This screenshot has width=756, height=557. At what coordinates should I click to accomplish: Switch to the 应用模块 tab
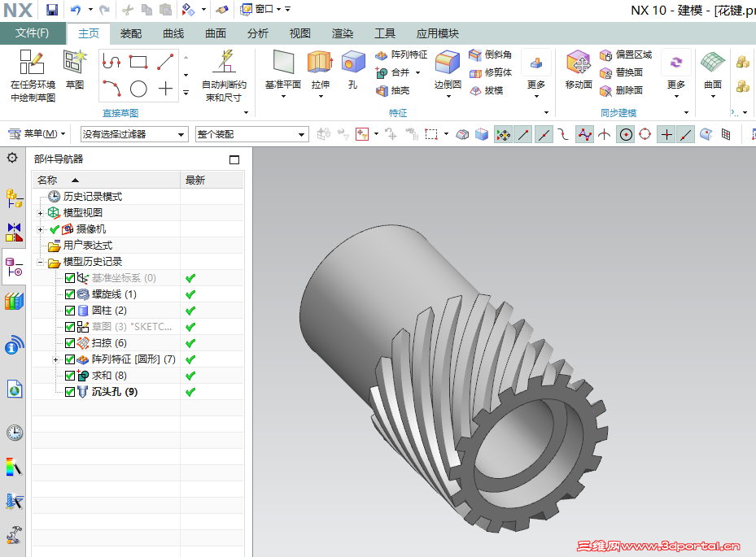437,33
